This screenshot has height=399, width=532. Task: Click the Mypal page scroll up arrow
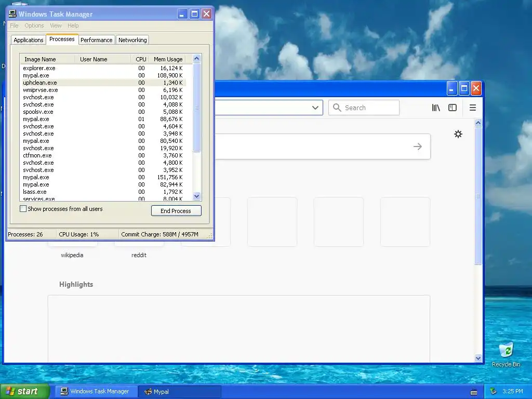[x=478, y=123]
